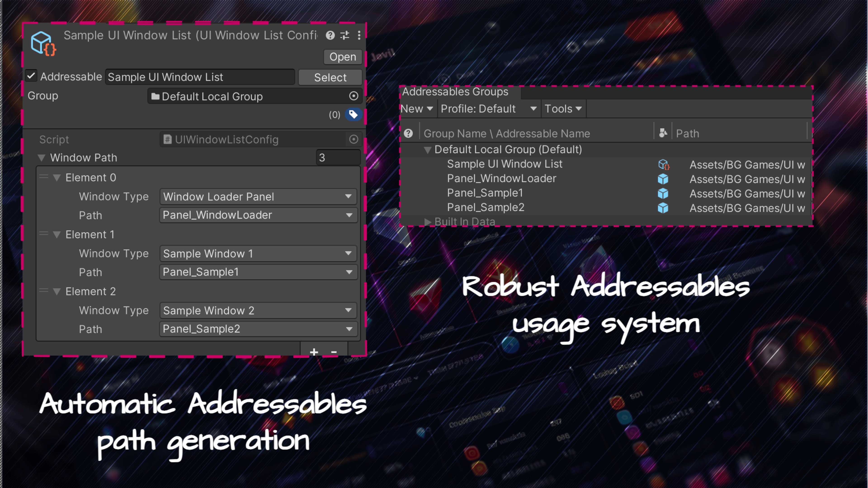This screenshot has height=488, width=868.
Task: Open Window Type dropdown showing Sample Window 1
Action: (x=258, y=253)
